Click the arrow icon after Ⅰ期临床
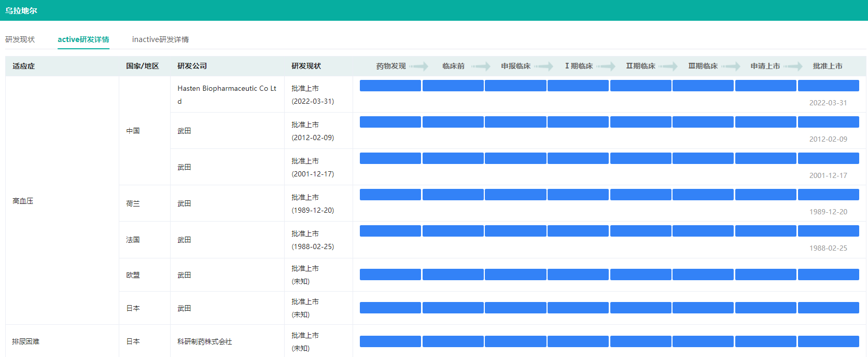868x357 pixels. pos(606,66)
